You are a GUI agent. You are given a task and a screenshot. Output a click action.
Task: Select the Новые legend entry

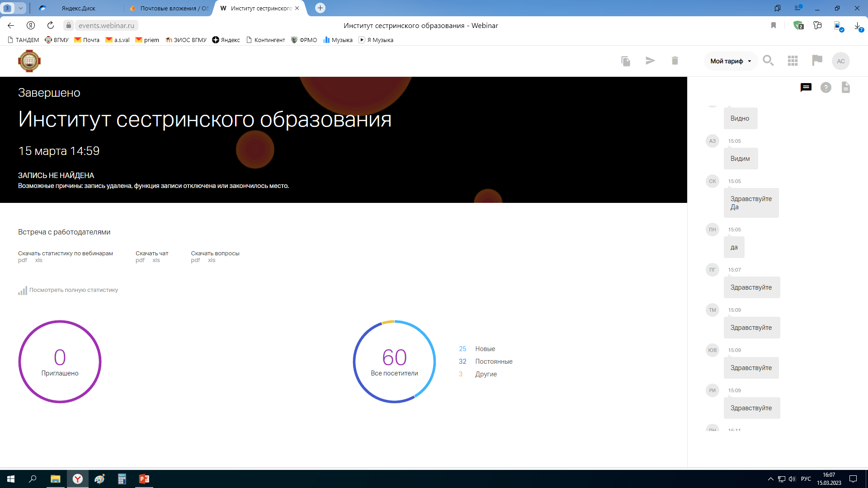[477, 349]
